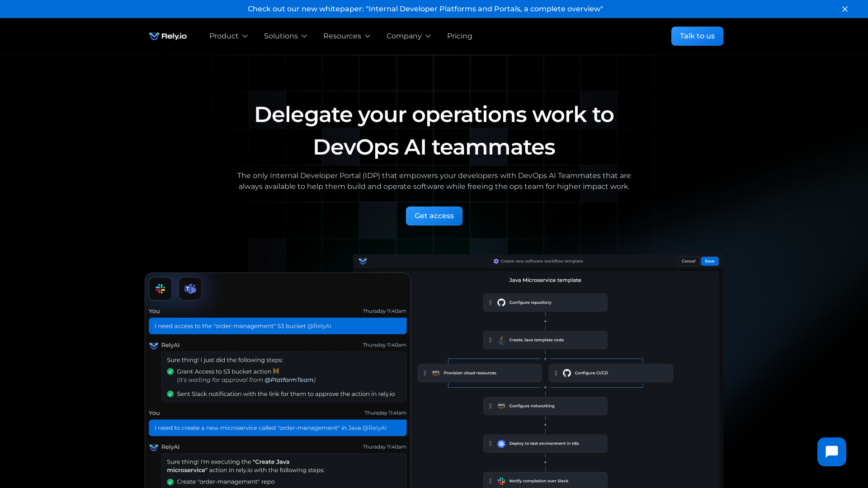Click the AWS icon on Configure networking
The width and height of the screenshot is (868, 488).
coord(501,406)
